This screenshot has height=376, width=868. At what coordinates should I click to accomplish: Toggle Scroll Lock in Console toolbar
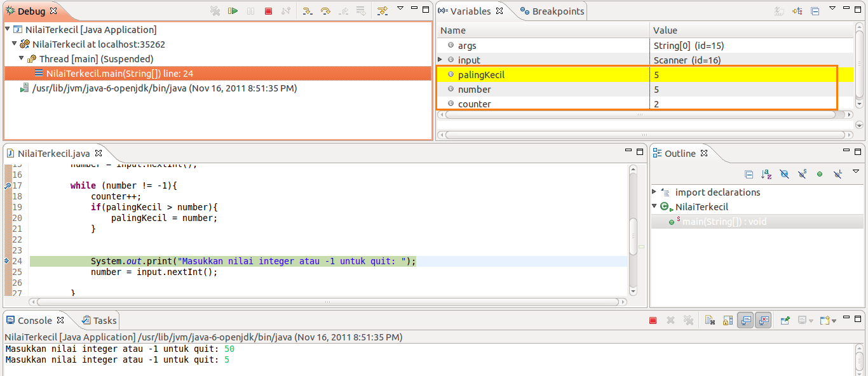coord(728,321)
